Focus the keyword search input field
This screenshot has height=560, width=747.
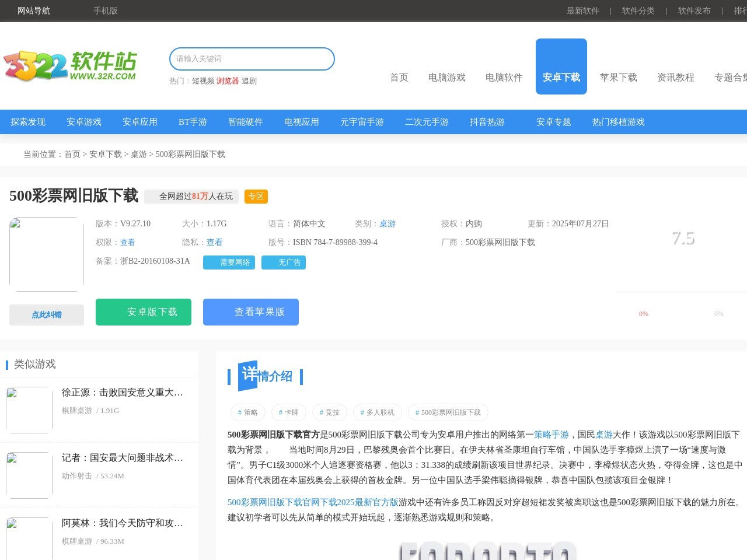tap(252, 59)
